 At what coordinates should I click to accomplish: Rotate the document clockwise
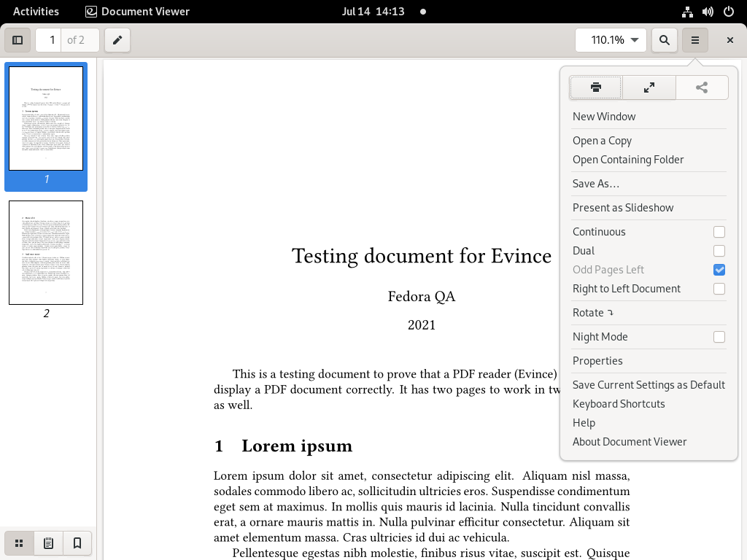pyautogui.click(x=649, y=313)
